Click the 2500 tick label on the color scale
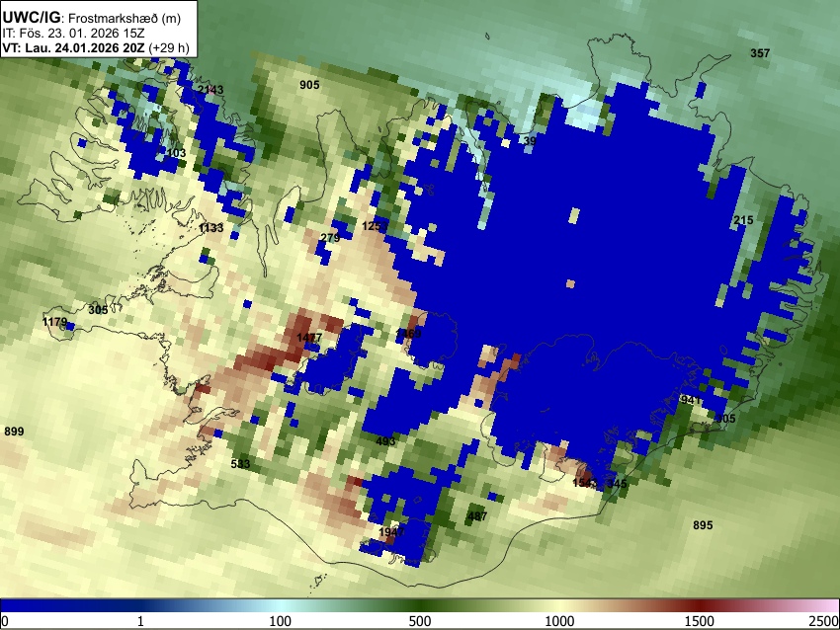 (x=824, y=621)
